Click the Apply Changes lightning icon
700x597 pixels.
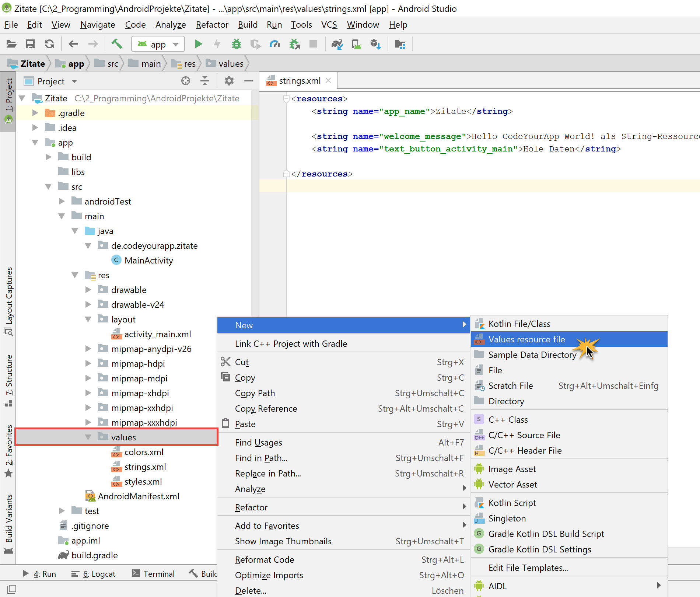point(217,44)
